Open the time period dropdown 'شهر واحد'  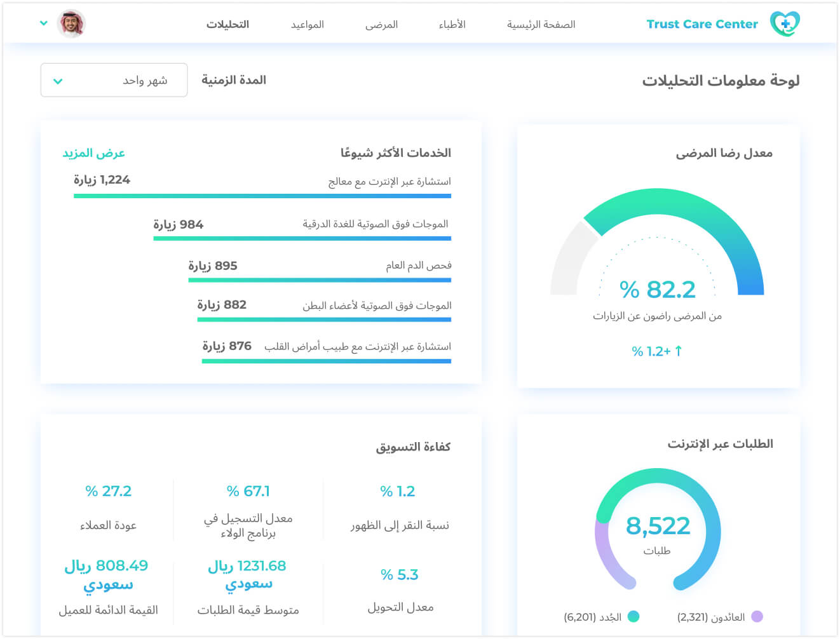click(x=114, y=80)
